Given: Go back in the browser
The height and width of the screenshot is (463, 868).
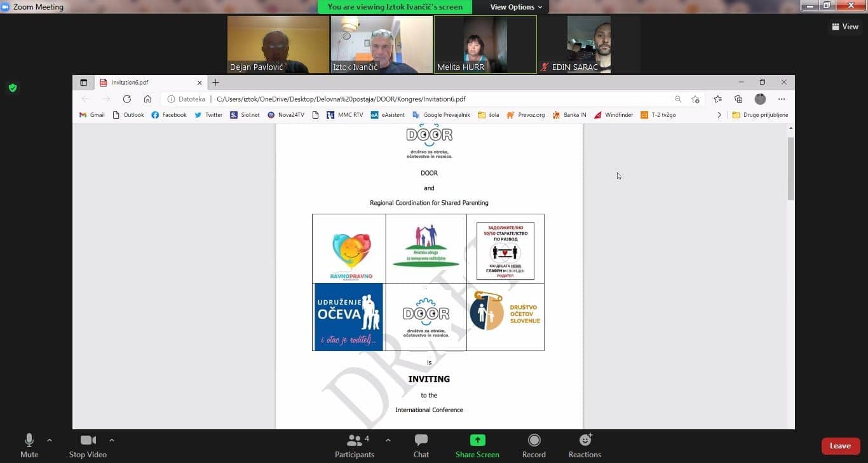Looking at the screenshot, I should tap(86, 99).
